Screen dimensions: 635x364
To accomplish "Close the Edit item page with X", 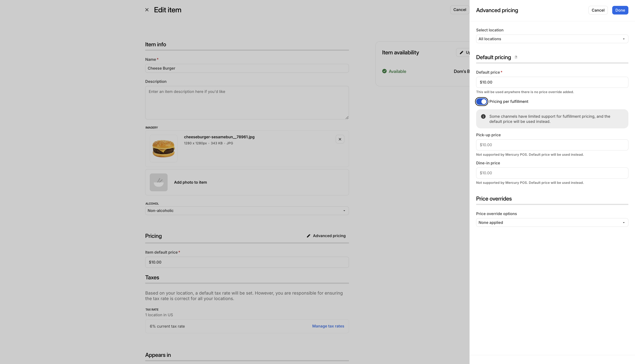I will click(147, 10).
